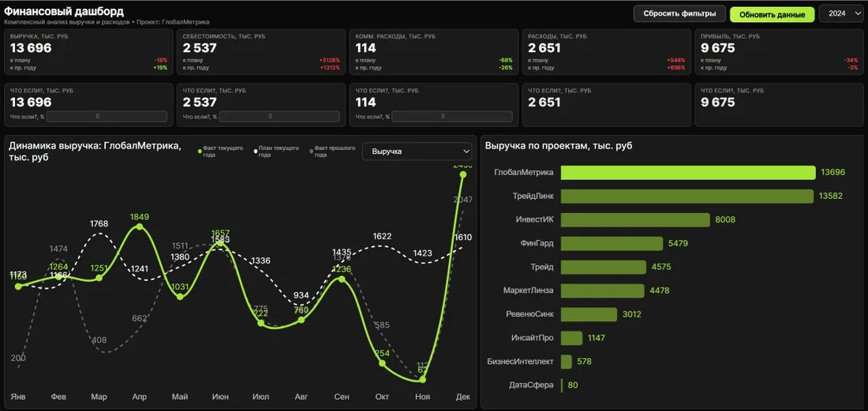Click the +5128% plan deviation value
The image size is (868, 411).
pyautogui.click(x=329, y=60)
